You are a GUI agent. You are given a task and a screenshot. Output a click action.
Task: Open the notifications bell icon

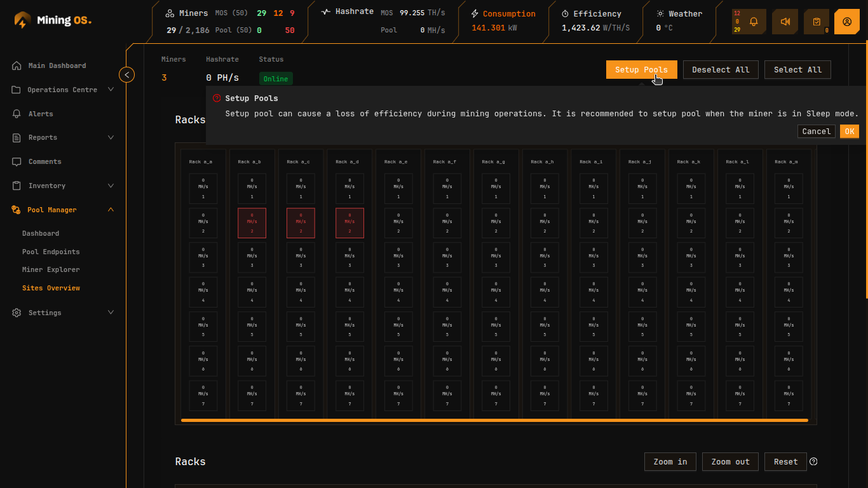(752, 21)
